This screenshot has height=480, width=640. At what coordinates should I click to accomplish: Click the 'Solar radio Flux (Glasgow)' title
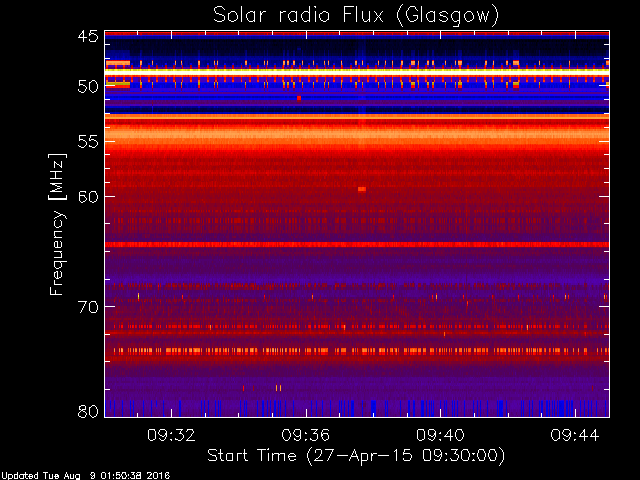pos(356,16)
